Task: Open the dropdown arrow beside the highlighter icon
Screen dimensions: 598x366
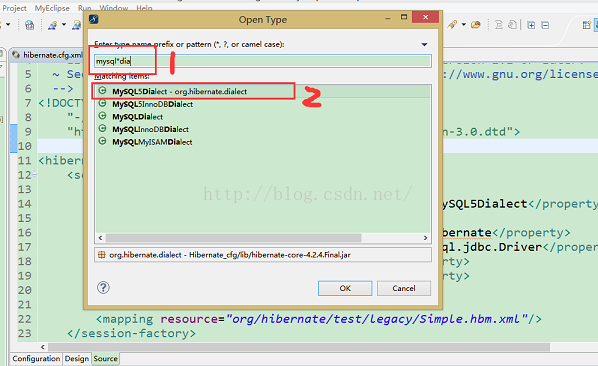Action: [463, 24]
